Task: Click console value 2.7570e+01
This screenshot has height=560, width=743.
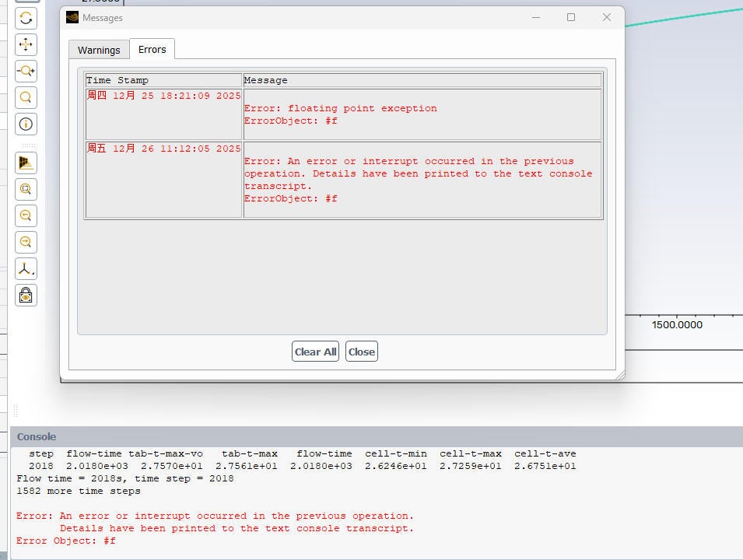Action: (x=171, y=466)
